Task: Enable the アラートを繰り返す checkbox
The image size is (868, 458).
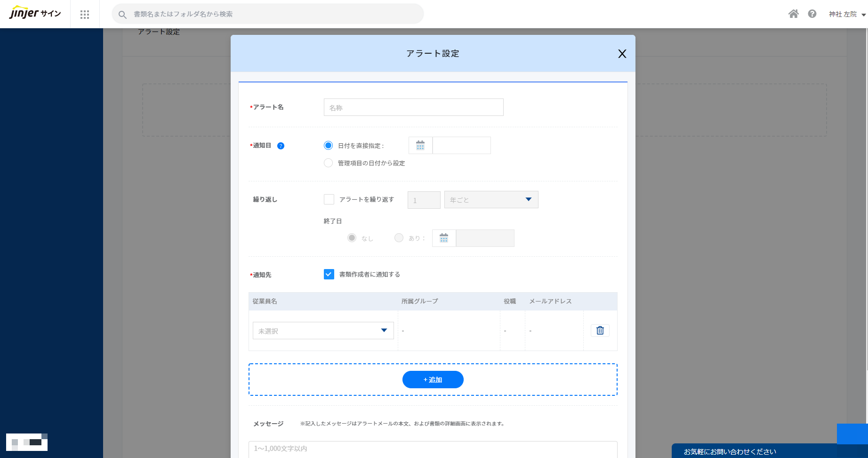Action: pyautogui.click(x=329, y=199)
